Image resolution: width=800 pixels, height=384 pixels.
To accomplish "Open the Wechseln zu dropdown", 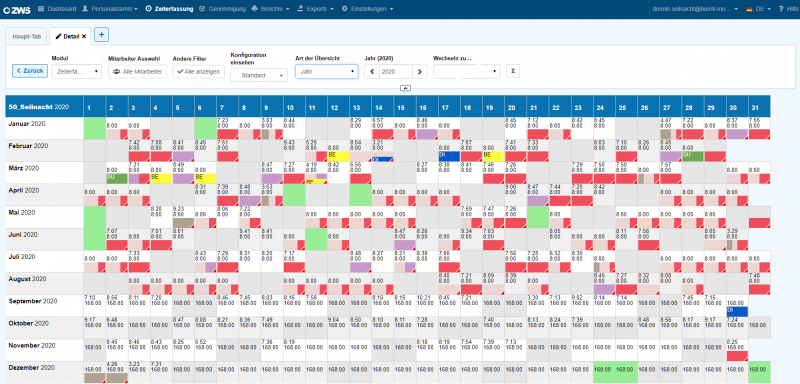I will point(466,72).
